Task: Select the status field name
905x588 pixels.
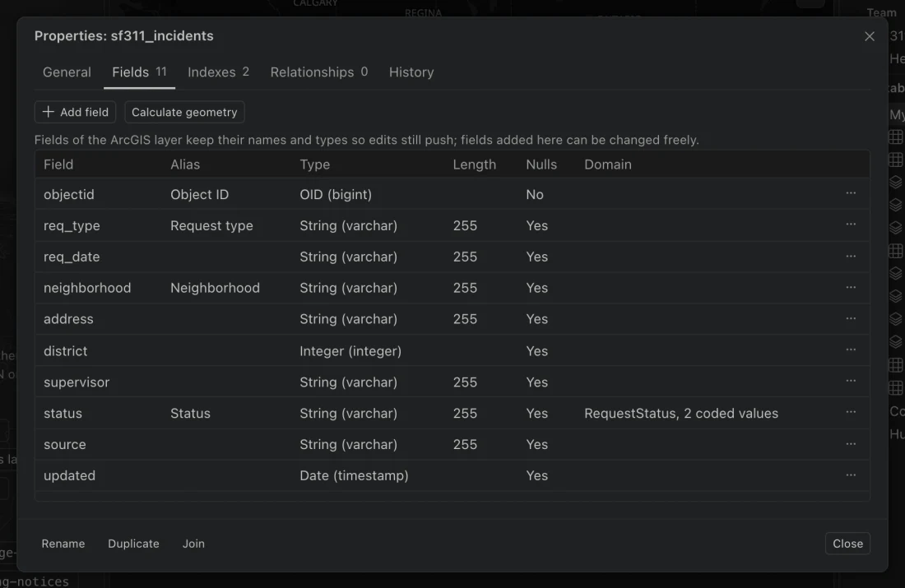Action: pos(63,413)
